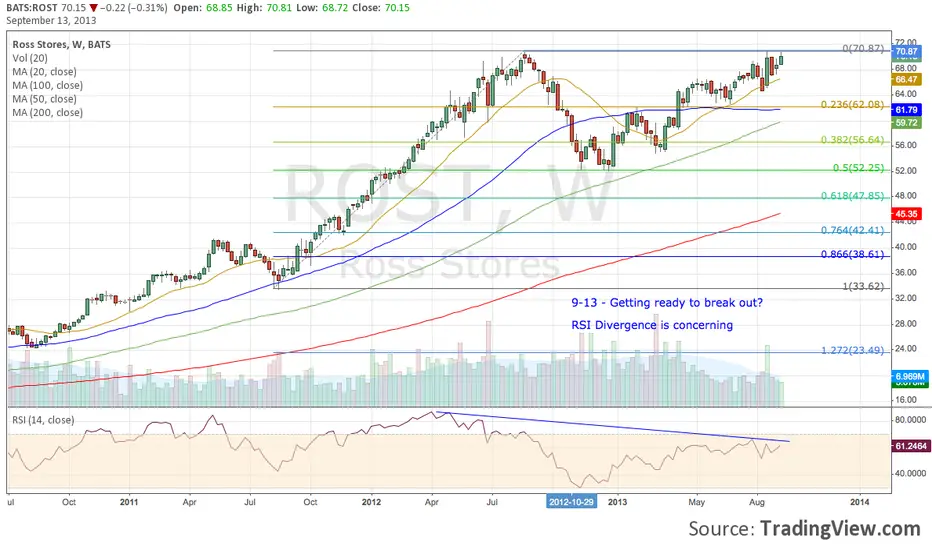
Task: Open the TradingView.com source link
Action: coord(840,528)
